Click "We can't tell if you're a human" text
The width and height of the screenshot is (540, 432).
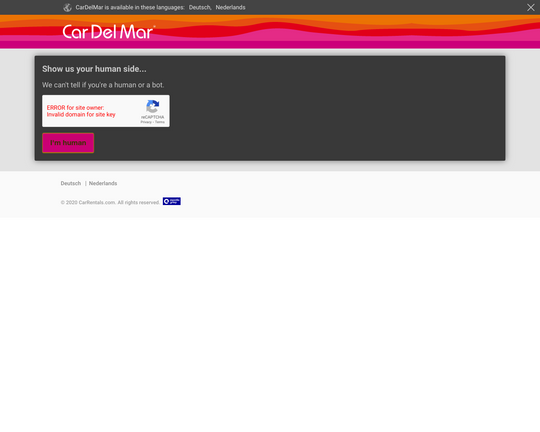(x=103, y=85)
